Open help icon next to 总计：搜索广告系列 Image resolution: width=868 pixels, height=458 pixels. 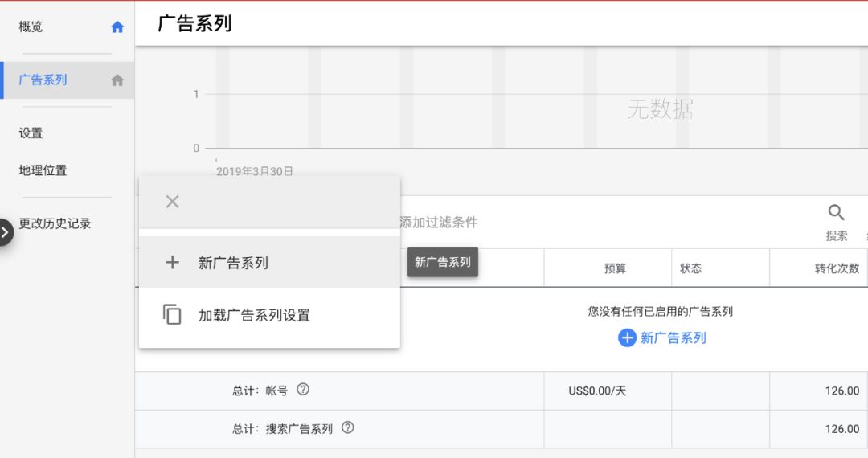(x=348, y=427)
